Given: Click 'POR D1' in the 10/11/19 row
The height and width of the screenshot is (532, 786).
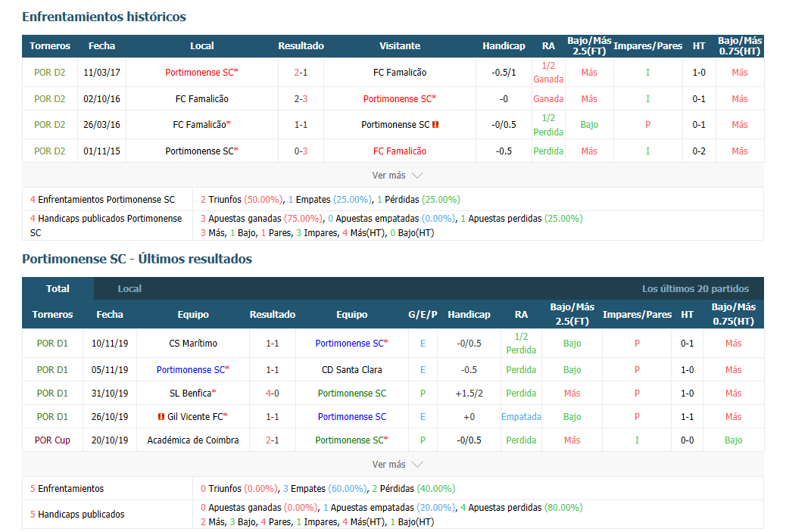Looking at the screenshot, I should coord(52,343).
